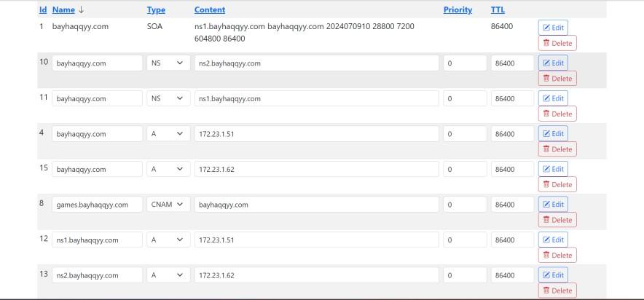Delete record 10 with NS ns2.bayhaqqyy.com

(x=557, y=79)
